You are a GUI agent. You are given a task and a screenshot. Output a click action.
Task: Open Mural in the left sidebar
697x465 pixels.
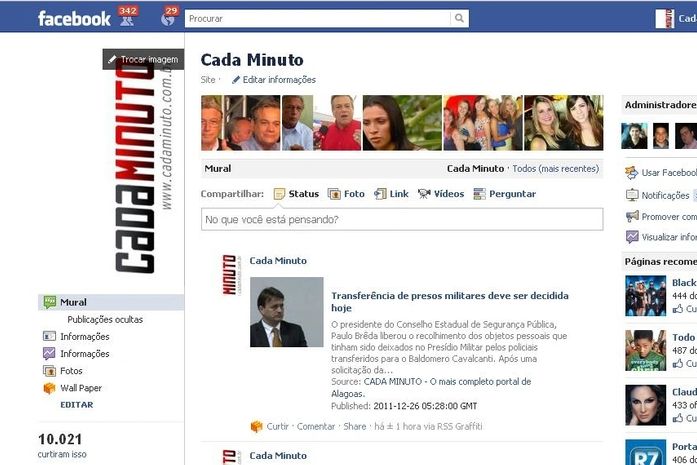111,302
